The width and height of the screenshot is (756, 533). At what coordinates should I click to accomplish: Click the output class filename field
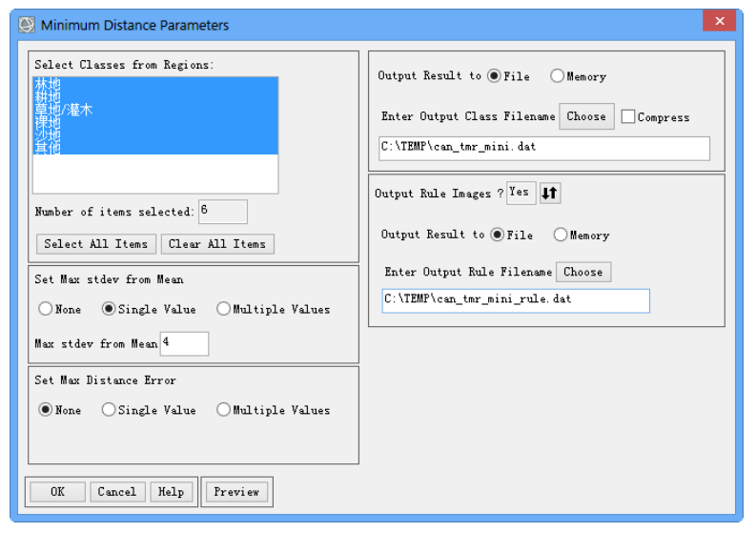544,148
